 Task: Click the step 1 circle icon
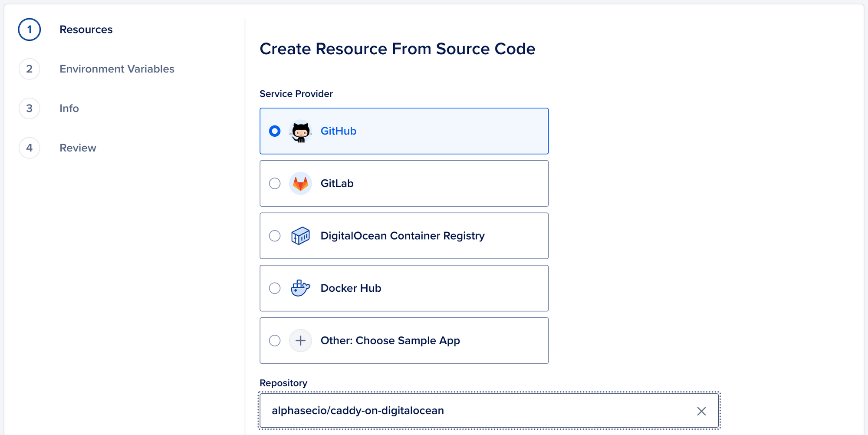click(29, 30)
